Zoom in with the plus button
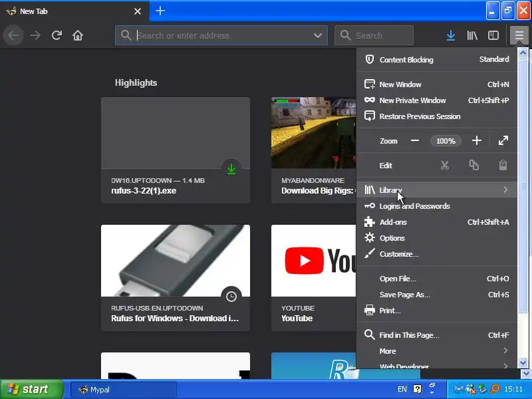 [477, 140]
